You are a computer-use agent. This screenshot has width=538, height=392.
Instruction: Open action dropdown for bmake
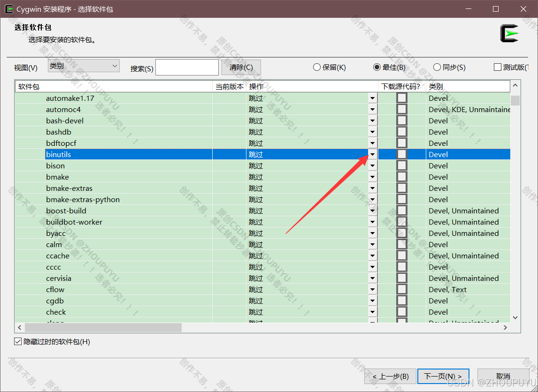373,177
